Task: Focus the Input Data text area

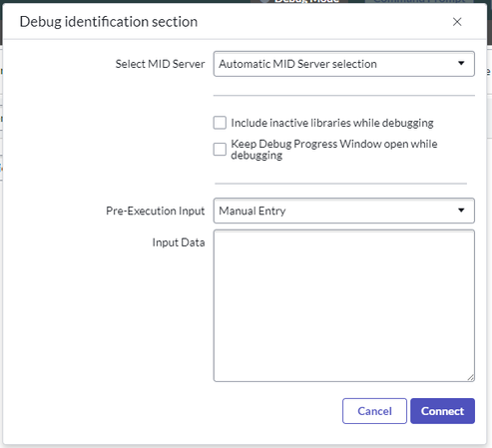Action: 344,305
